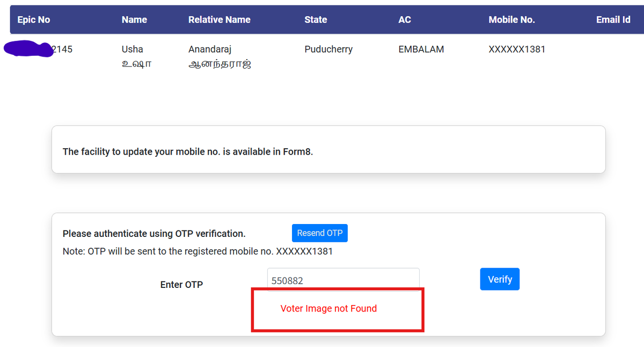Viewport: 644px width, 347px height.
Task: Select the Relative Name column header
Action: [x=219, y=20]
